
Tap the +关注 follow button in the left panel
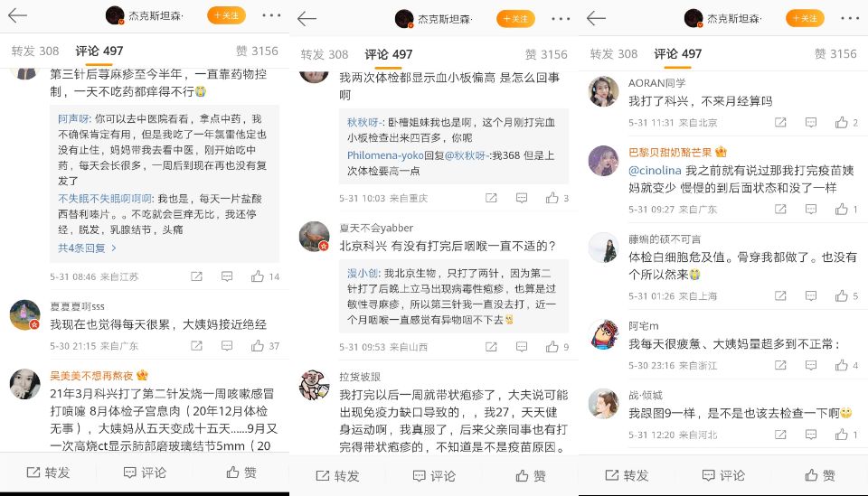(226, 15)
